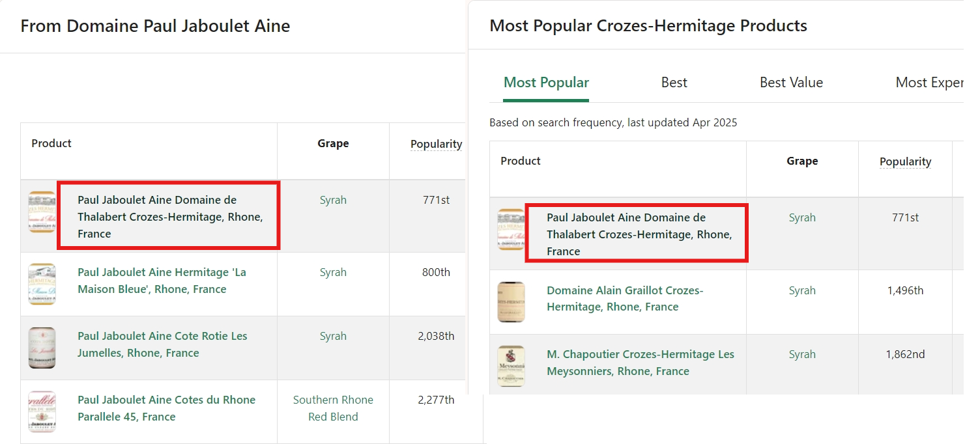Switch to the Best tab

pyautogui.click(x=674, y=83)
